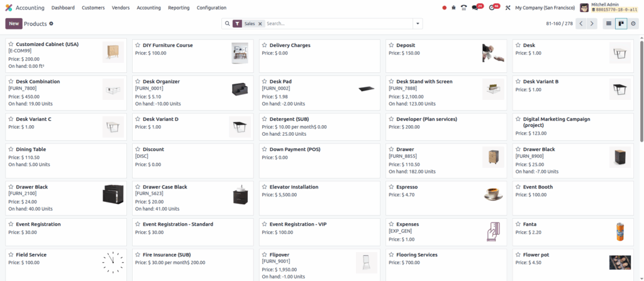Click the Customized Cabinet thumbnail image
644x281 pixels.
[113, 52]
